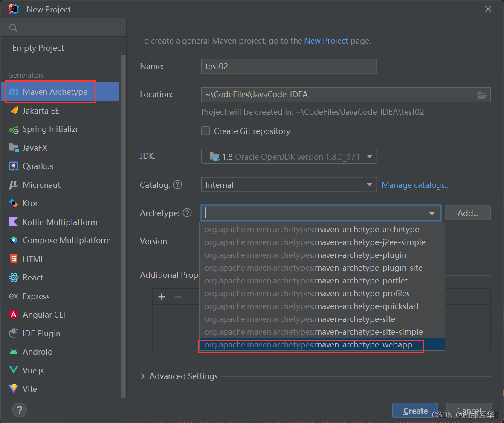Choose maven-archetype-plugin-site entry
The image size is (504, 423).
[322, 268]
